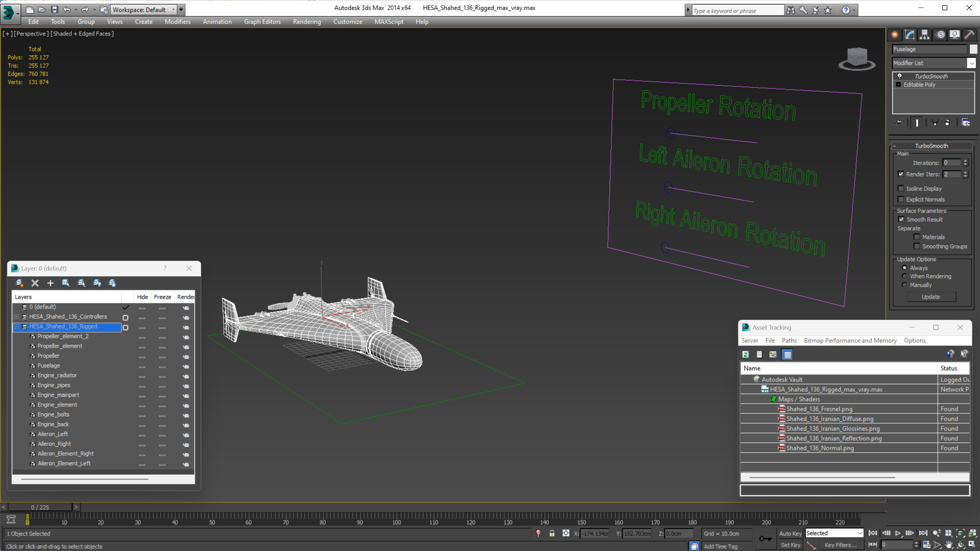Click the Open File icon in the quick access toolbar
This screenshot has width=980, height=551.
42,10
